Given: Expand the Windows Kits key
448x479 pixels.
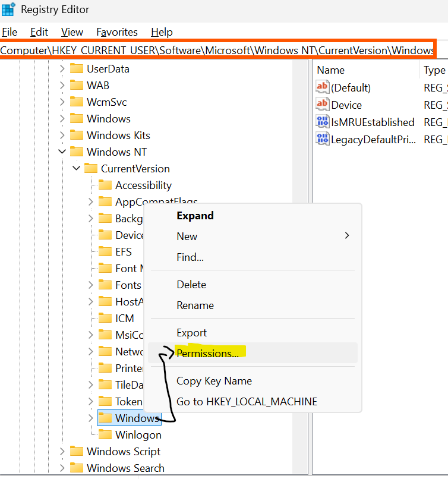Looking at the screenshot, I should 62,135.
